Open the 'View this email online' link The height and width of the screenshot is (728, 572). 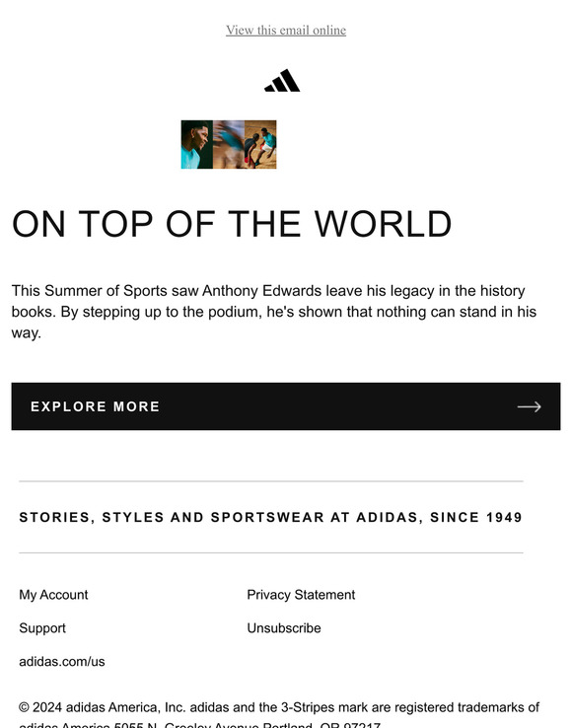[x=286, y=31]
